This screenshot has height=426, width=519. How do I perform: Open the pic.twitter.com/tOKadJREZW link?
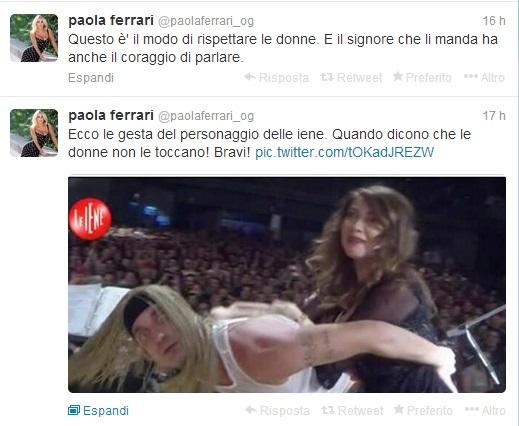click(x=344, y=152)
